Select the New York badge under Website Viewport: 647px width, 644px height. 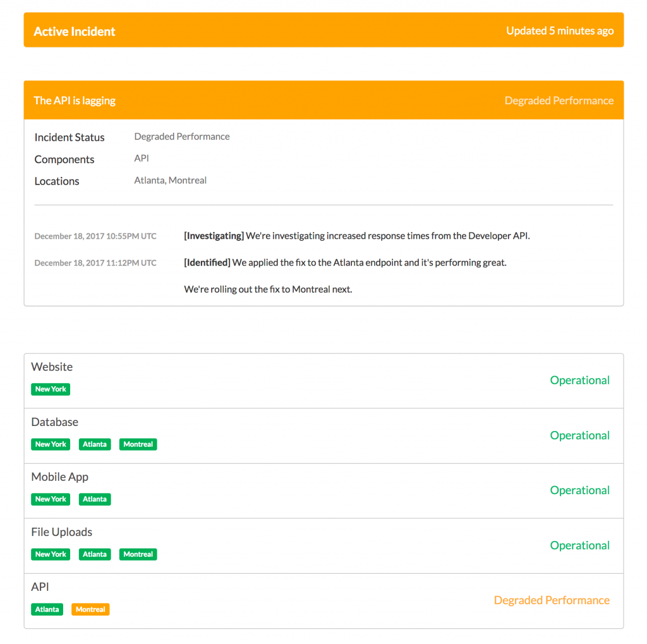[x=50, y=389]
